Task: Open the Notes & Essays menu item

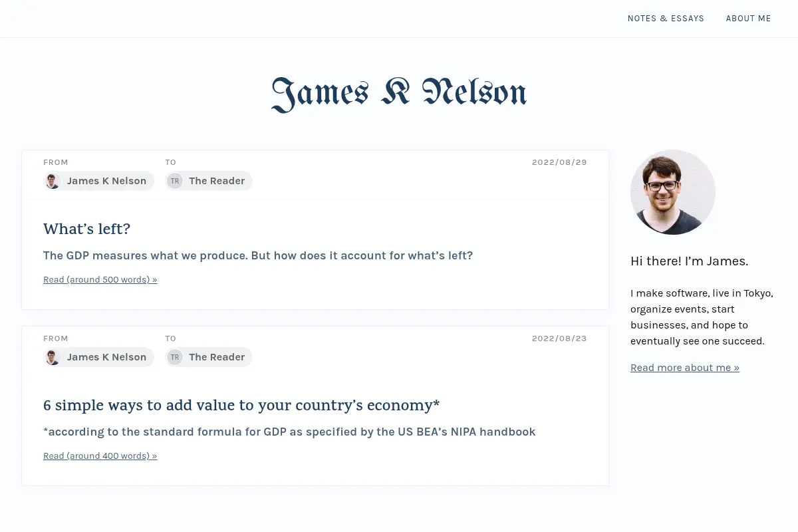Action: click(666, 19)
